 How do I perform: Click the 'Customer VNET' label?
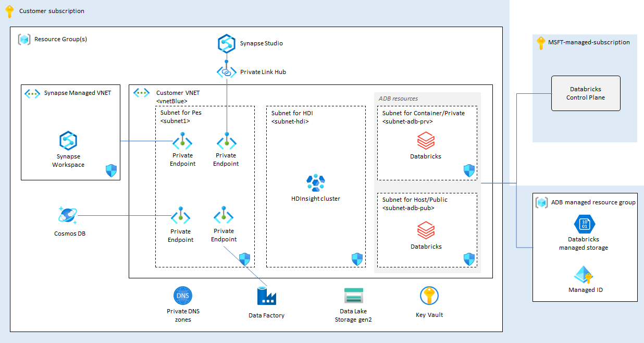point(178,93)
